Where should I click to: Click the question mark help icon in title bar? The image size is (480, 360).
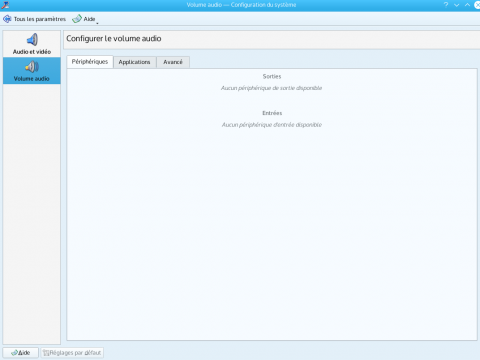pos(446,5)
